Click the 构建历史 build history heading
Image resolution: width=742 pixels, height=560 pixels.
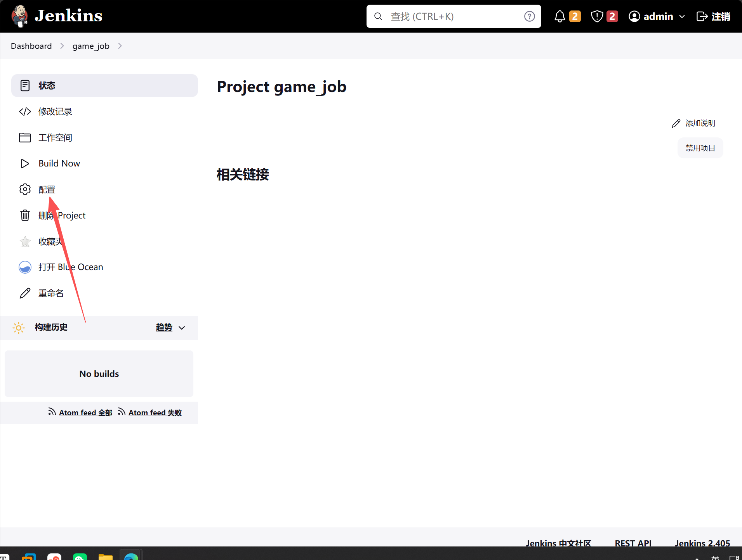(x=51, y=327)
